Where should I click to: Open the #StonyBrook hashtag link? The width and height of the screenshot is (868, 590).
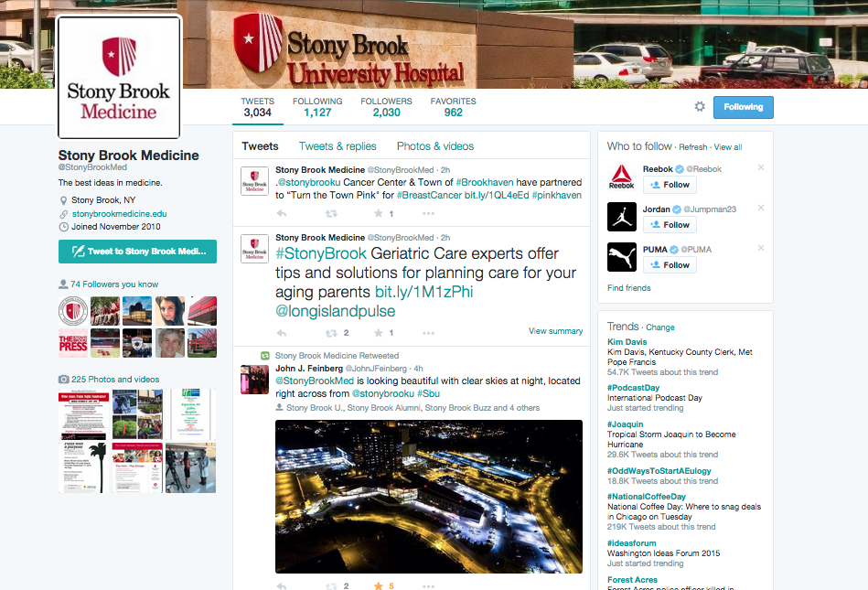(321, 253)
